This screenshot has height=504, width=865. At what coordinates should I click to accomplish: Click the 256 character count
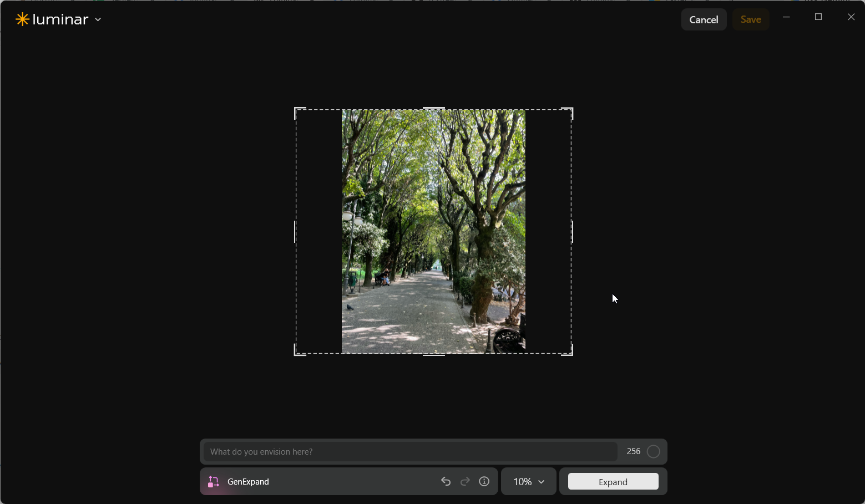coord(634,451)
